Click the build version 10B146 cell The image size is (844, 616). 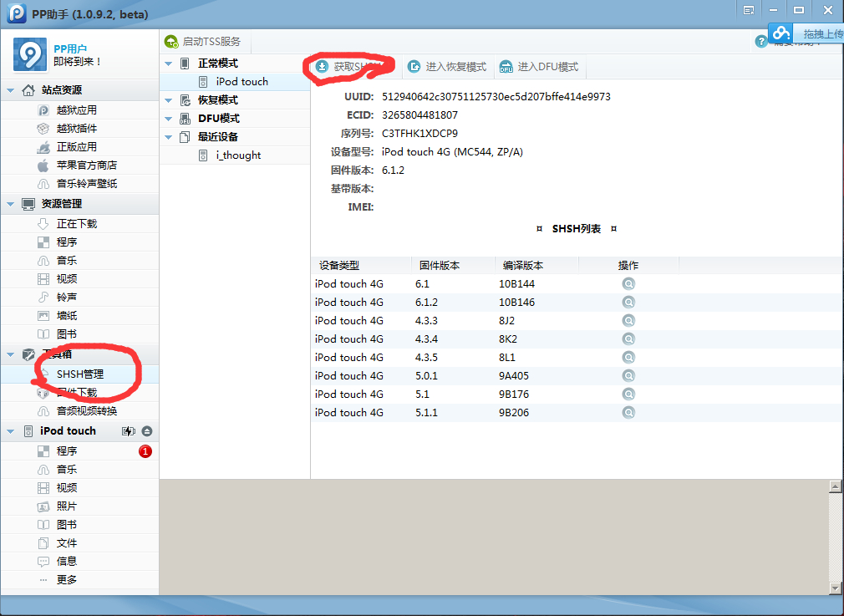coord(516,302)
